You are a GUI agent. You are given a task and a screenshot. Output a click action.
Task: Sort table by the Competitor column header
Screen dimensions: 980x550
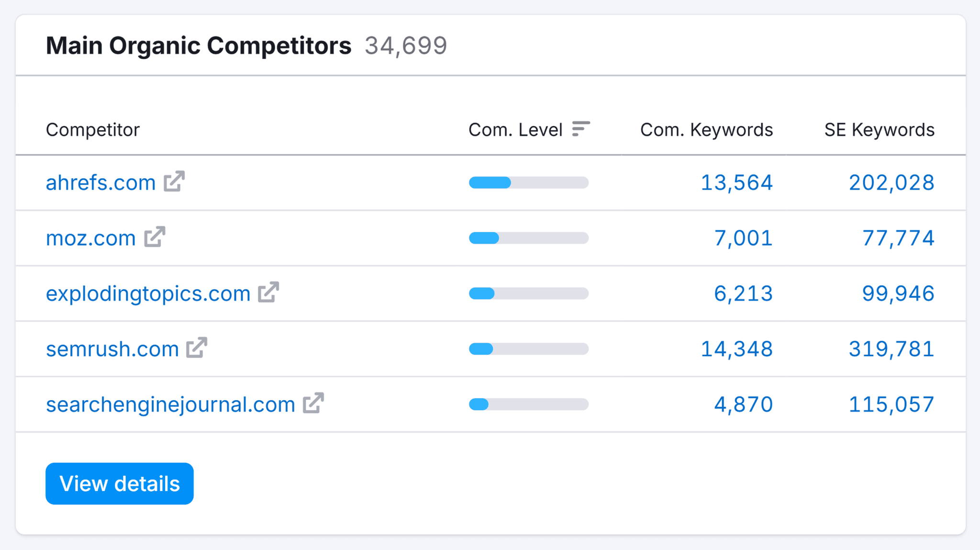click(x=92, y=129)
